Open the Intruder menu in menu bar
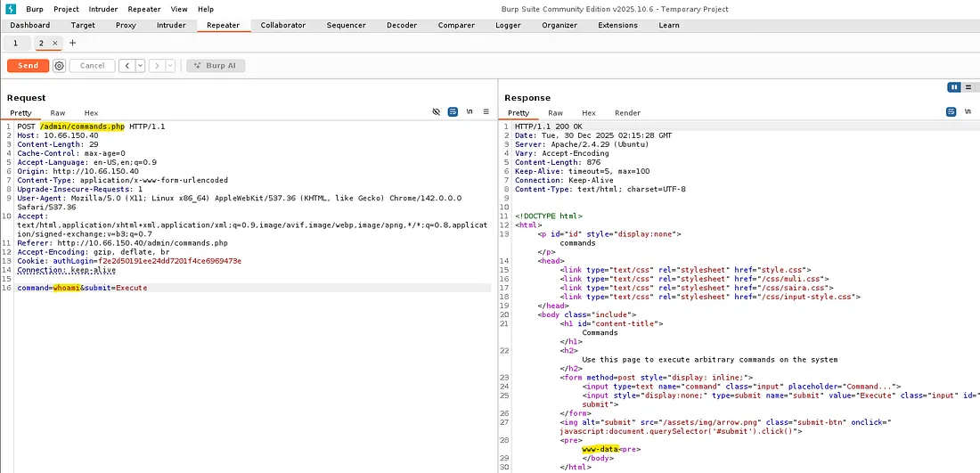 click(x=102, y=9)
